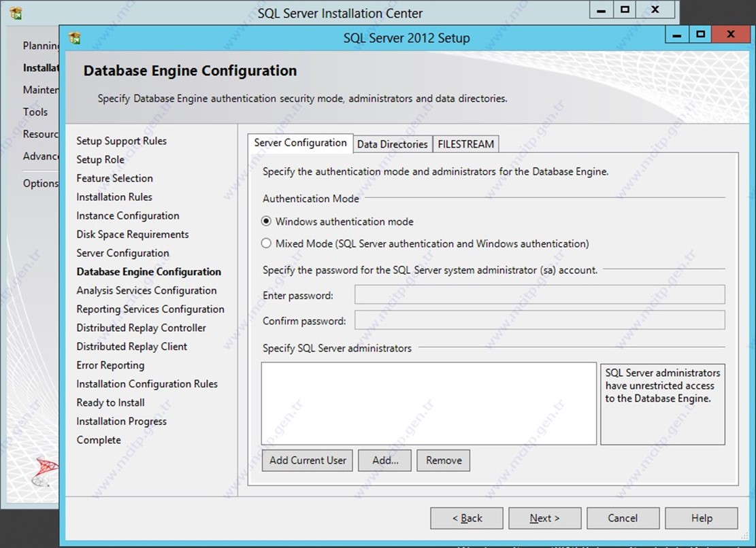Proceed with the Next button
The width and height of the screenshot is (756, 548).
tap(545, 518)
